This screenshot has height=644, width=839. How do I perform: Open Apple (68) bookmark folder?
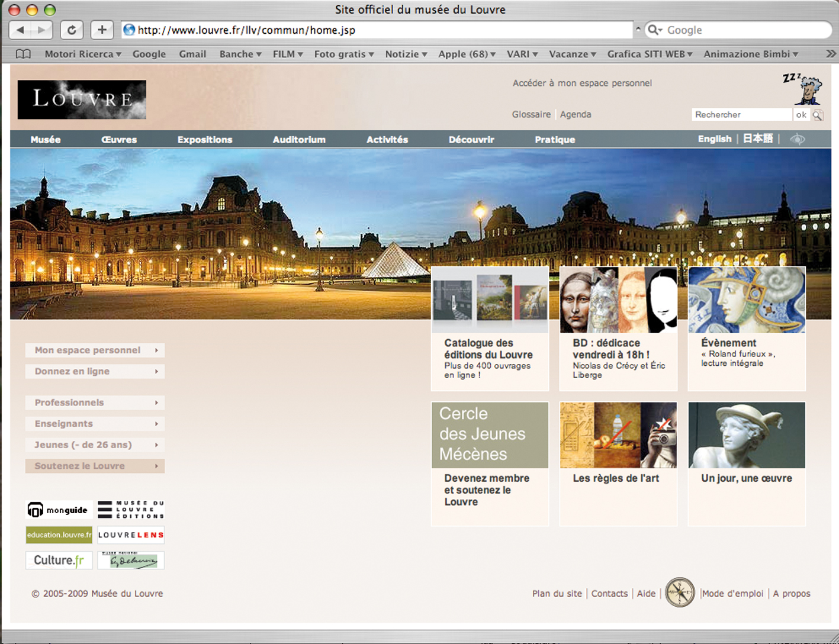[467, 54]
